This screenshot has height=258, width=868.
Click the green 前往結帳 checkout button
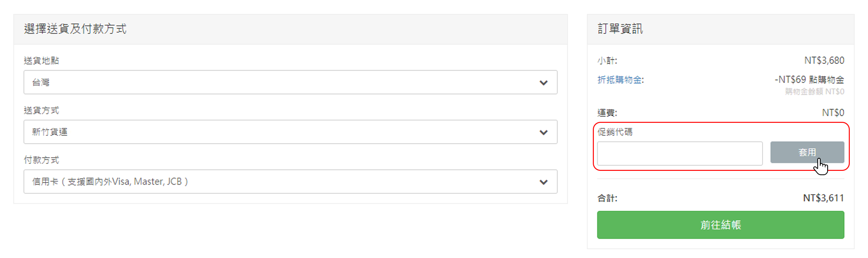click(720, 225)
